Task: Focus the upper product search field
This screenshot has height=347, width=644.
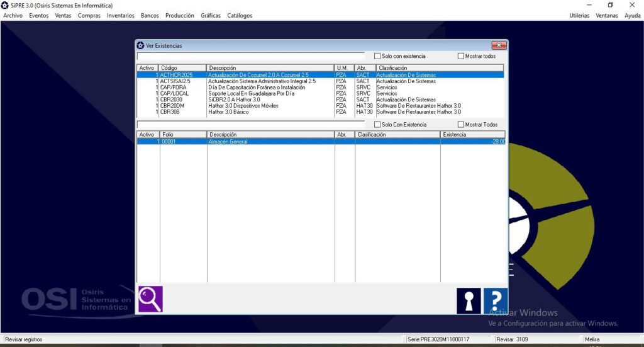Action: [x=250, y=56]
